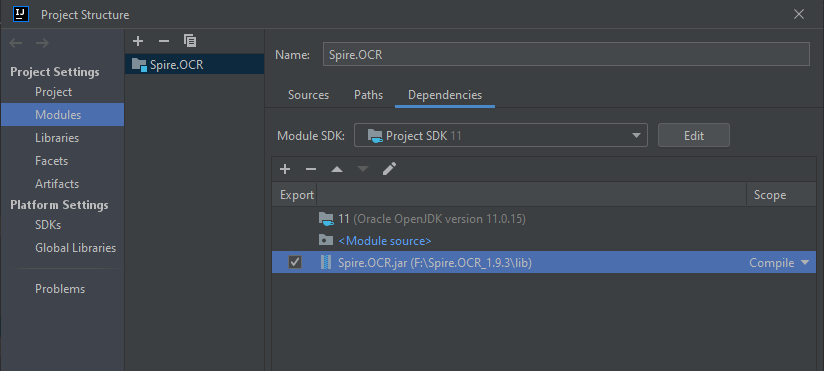Screen dimensions: 824x371
Task: Click the Spire.OCR.jar library icon
Action: tap(326, 262)
